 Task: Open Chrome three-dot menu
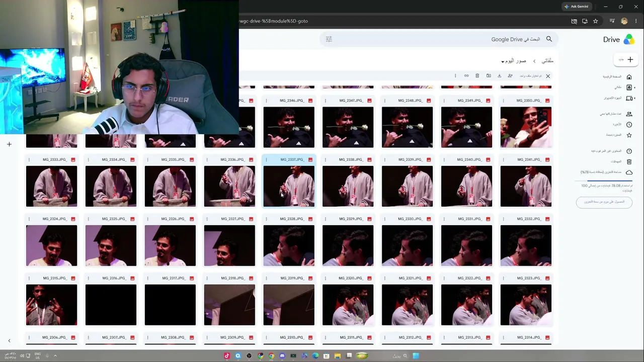(x=635, y=21)
